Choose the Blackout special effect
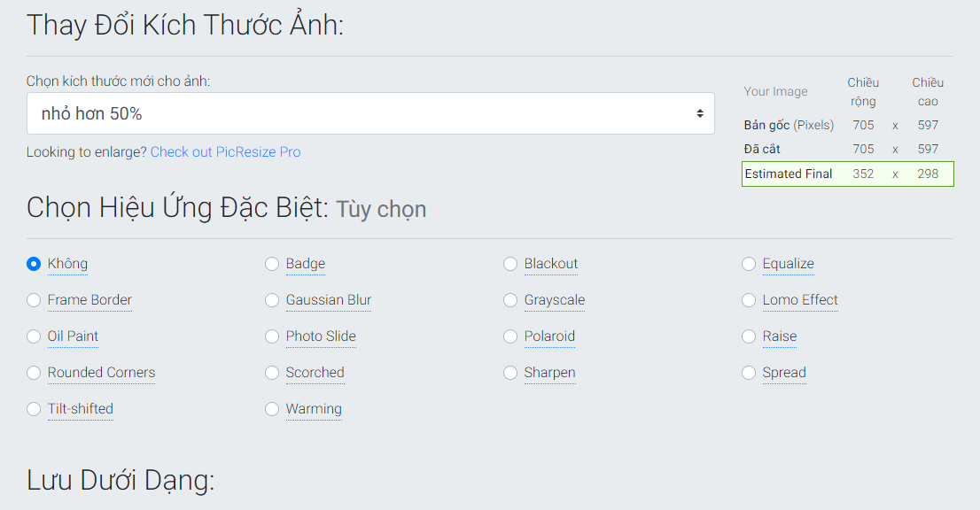 (x=510, y=264)
